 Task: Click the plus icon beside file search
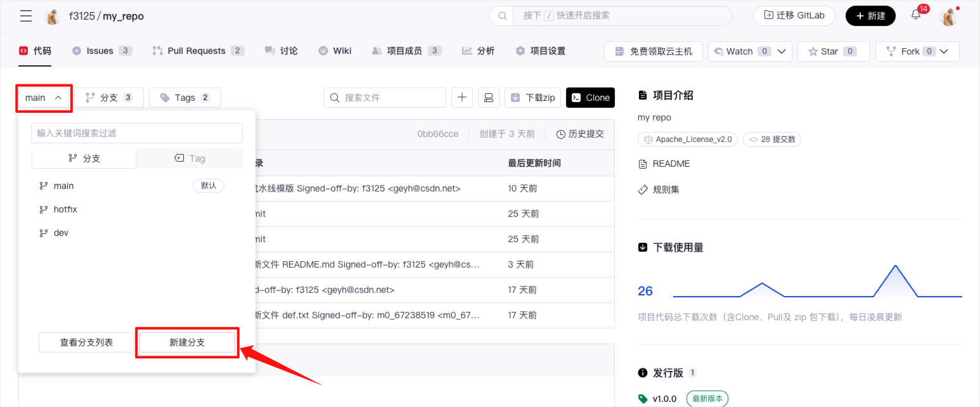tap(462, 98)
